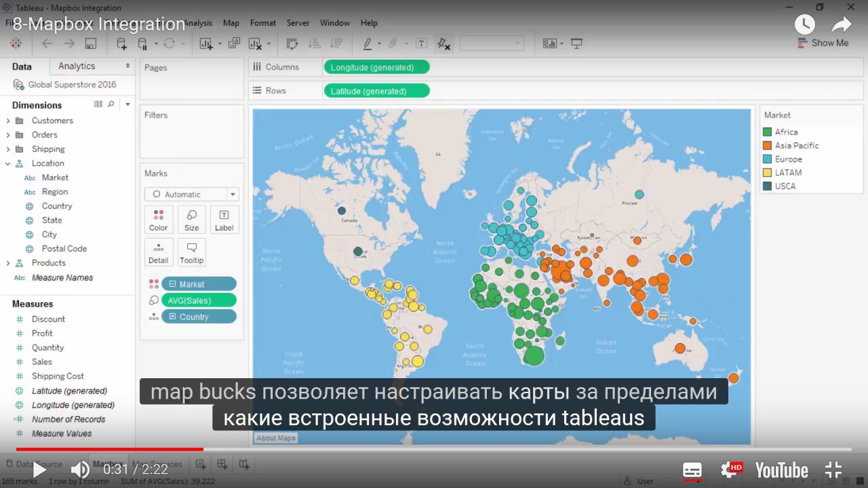
Task: Select the Data tab in side pane
Action: point(22,66)
